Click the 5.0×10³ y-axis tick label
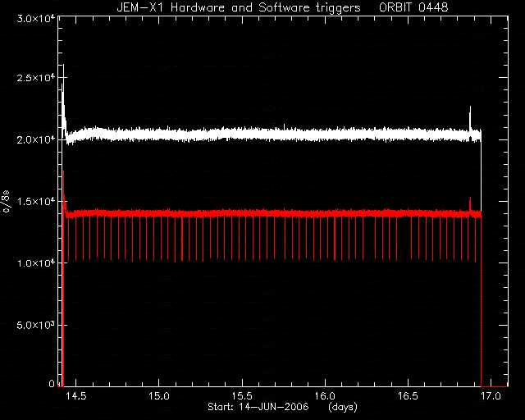 click(36, 325)
